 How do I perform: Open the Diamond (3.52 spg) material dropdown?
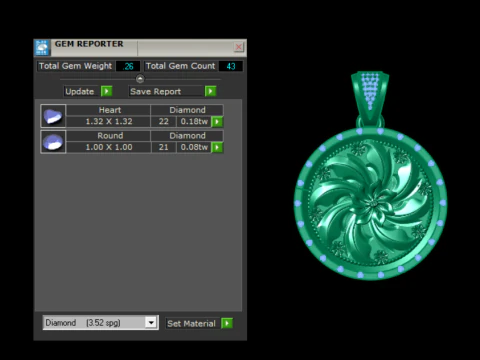tap(151, 322)
